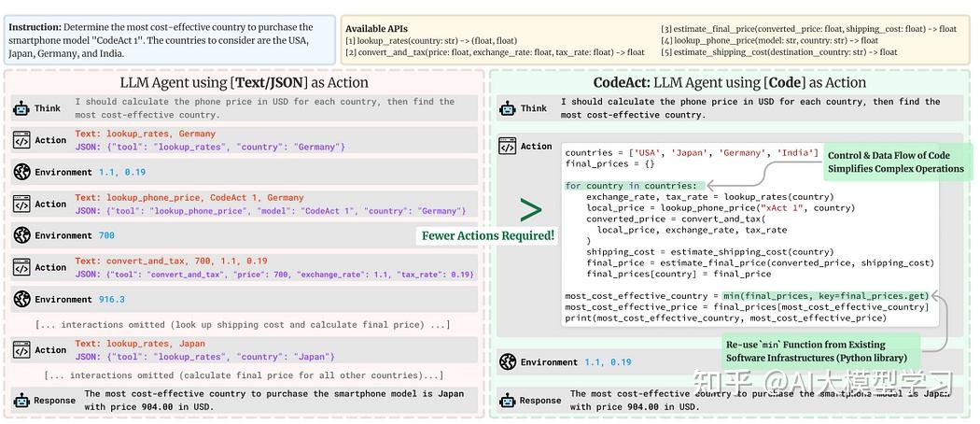Click the Environment globe icon next to 916.3
The image size is (980, 424).
click(x=21, y=299)
